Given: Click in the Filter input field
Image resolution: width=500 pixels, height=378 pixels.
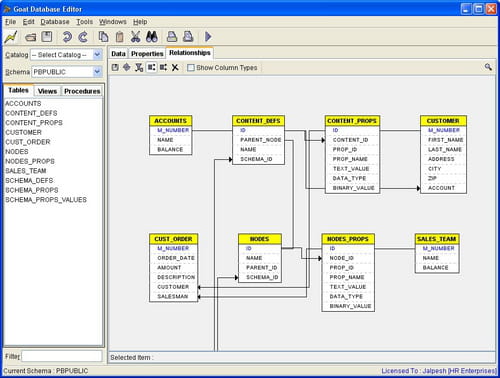Looking at the screenshot, I should (x=62, y=356).
